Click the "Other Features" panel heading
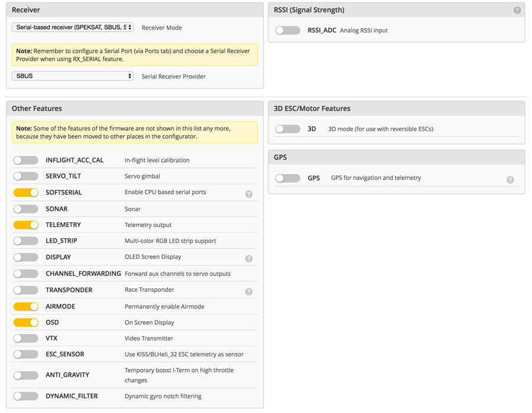 [x=37, y=109]
